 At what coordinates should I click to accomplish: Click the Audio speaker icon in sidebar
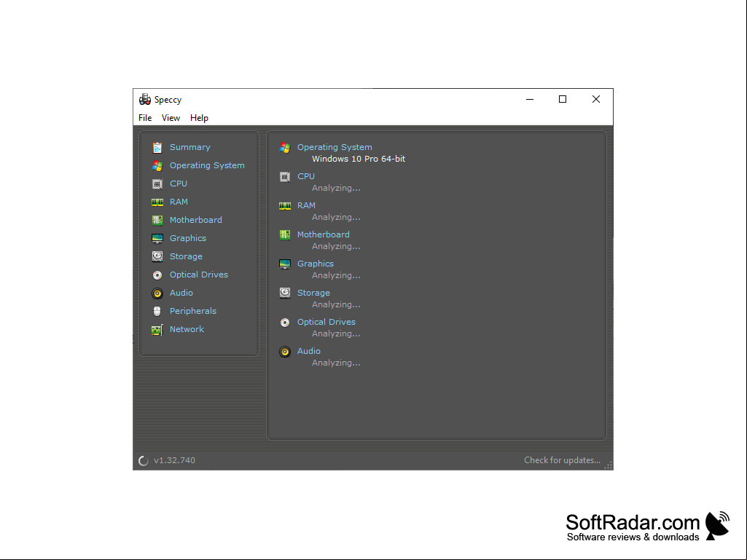157,293
